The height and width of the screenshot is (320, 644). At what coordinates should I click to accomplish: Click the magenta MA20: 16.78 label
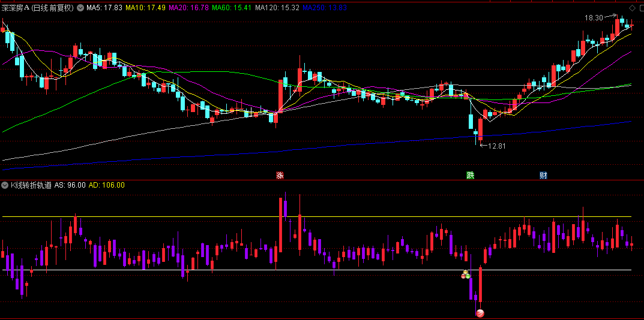click(189, 8)
